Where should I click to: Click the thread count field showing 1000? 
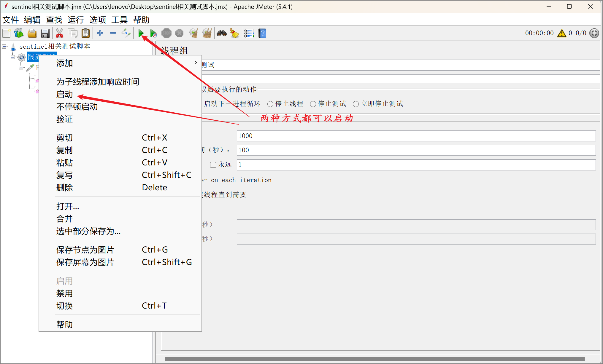tap(416, 136)
